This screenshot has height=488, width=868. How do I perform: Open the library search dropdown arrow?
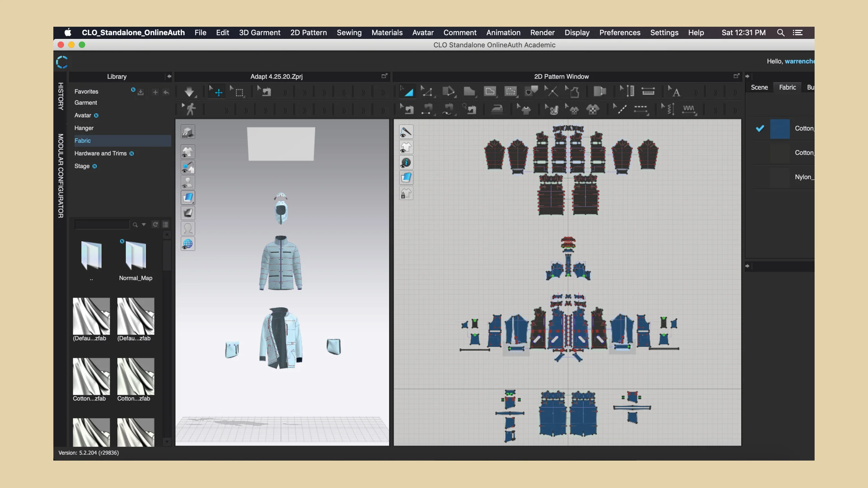(x=144, y=225)
